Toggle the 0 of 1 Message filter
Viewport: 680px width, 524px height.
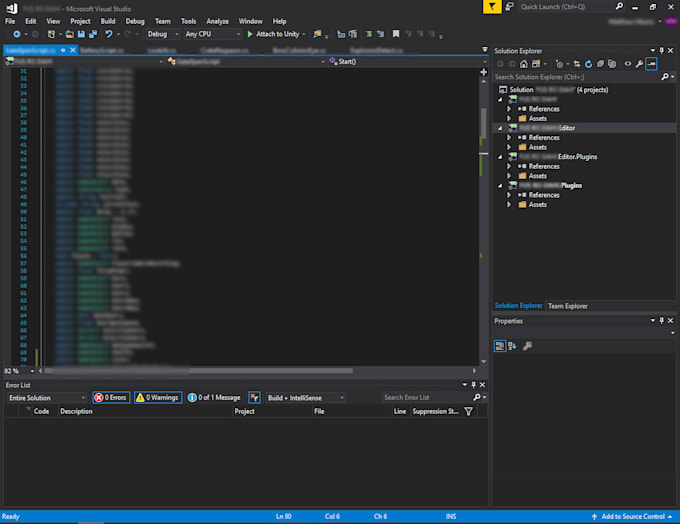coord(213,397)
